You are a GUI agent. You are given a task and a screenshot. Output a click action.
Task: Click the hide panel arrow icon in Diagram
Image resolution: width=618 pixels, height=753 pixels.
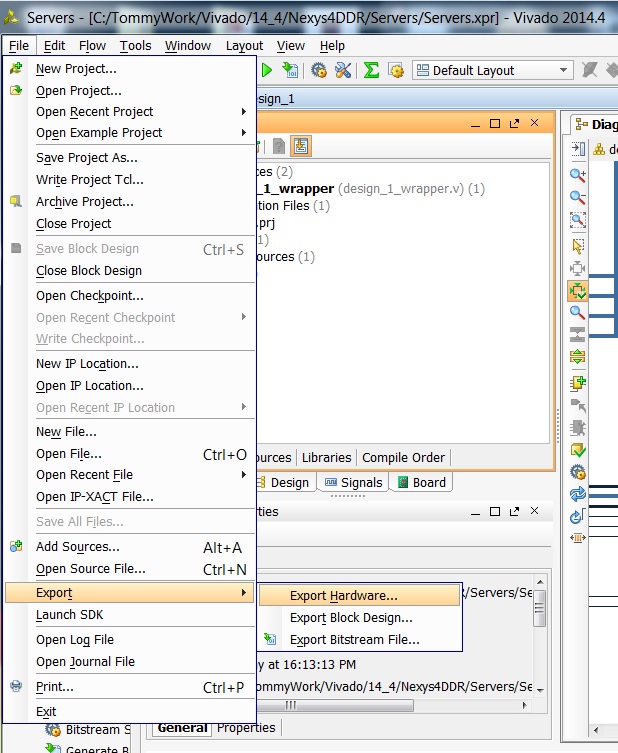(x=578, y=149)
